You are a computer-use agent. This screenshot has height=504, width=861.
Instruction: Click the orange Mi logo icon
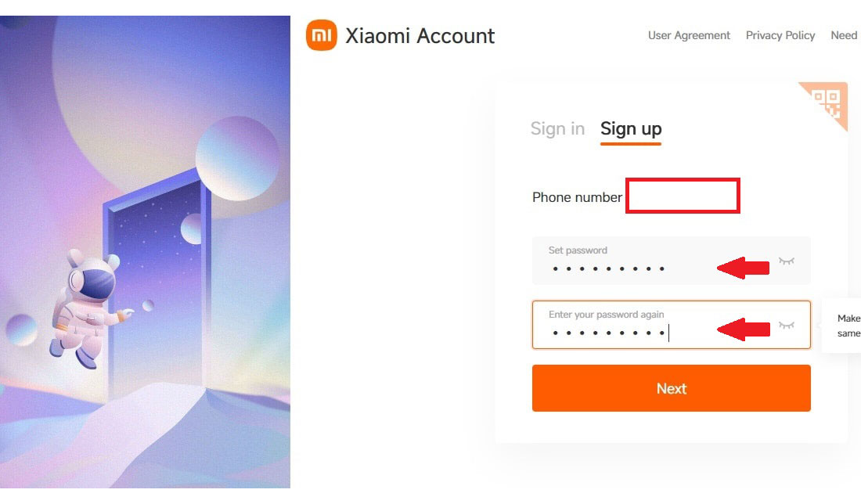[321, 35]
